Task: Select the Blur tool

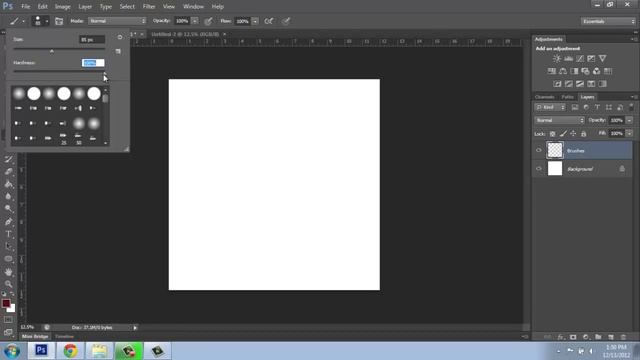Action: (x=8, y=196)
